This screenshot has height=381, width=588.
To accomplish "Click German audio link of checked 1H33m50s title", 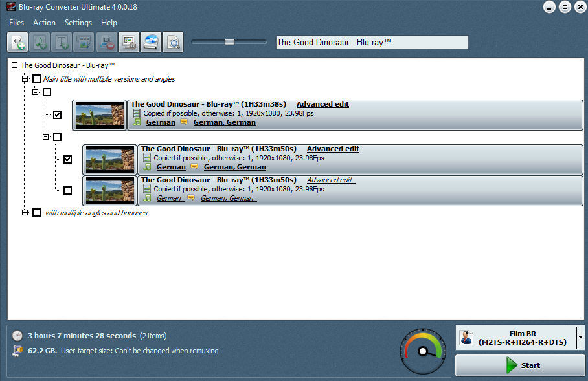I will [171, 167].
